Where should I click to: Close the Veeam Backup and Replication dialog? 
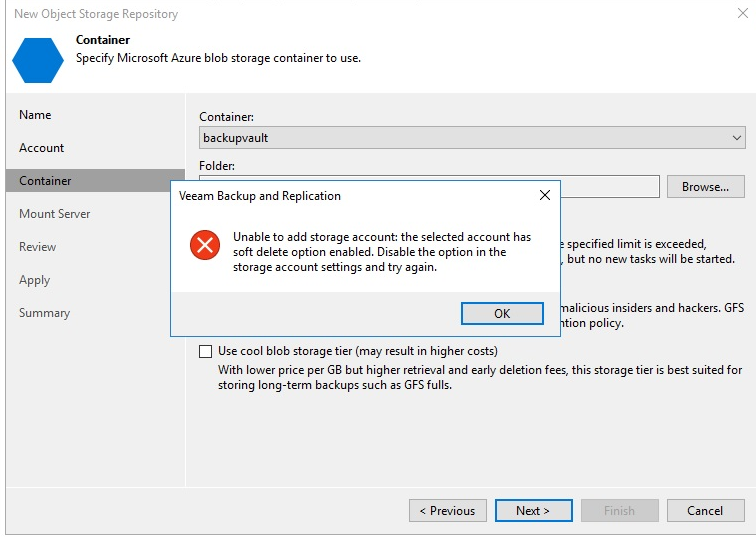(545, 195)
